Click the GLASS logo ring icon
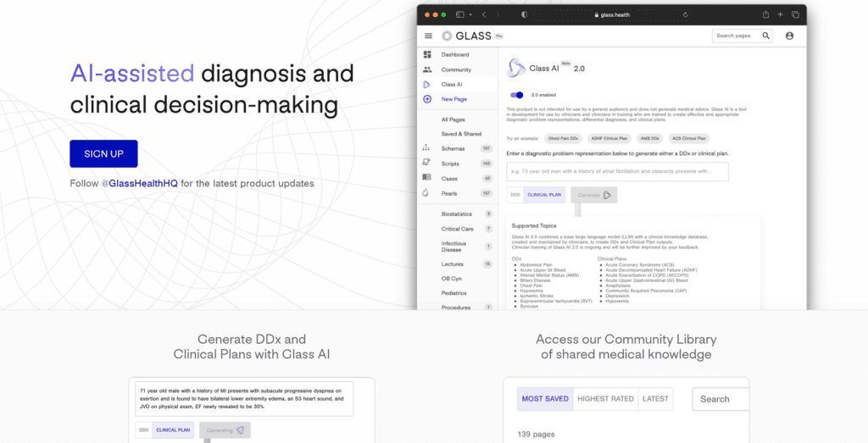 447,36
